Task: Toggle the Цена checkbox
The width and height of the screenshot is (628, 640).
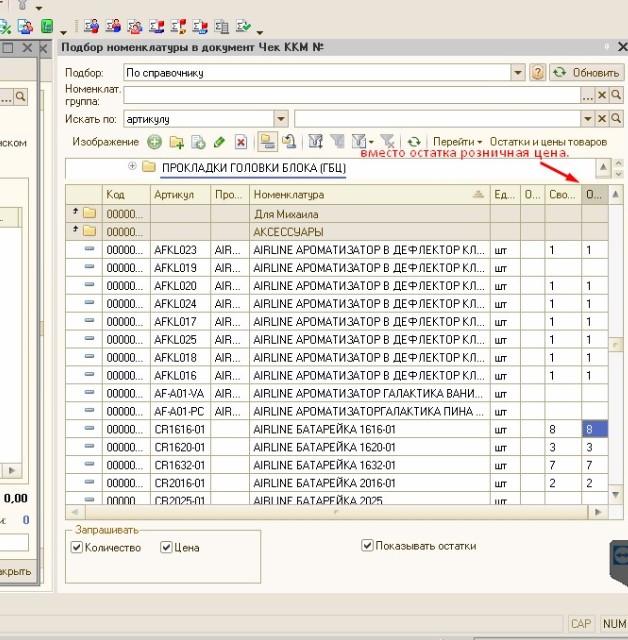Action: 166,547
